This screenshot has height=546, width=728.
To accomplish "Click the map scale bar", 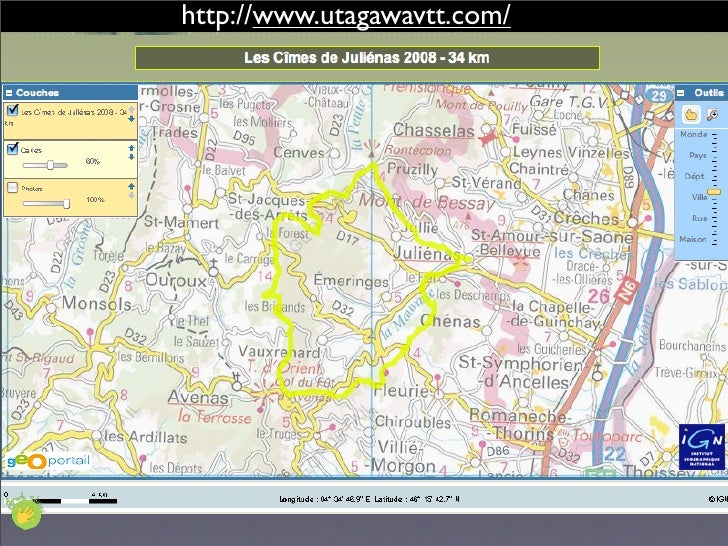I will 60,499.
